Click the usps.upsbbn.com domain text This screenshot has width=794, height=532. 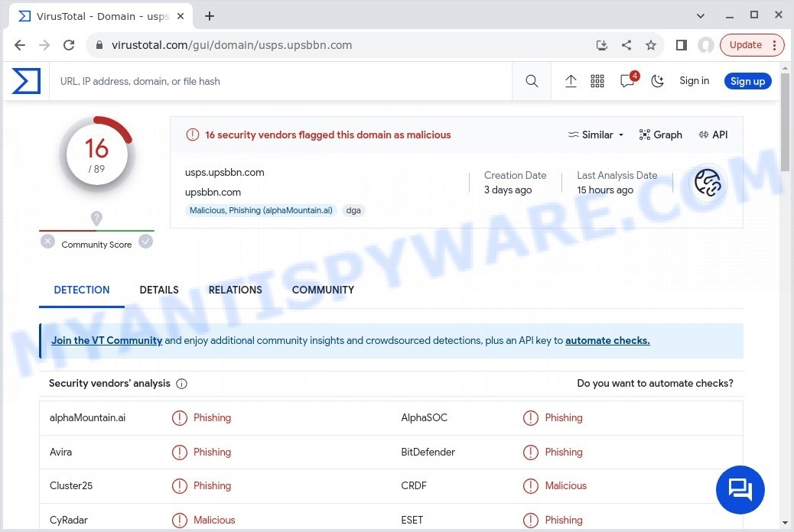pyautogui.click(x=224, y=172)
